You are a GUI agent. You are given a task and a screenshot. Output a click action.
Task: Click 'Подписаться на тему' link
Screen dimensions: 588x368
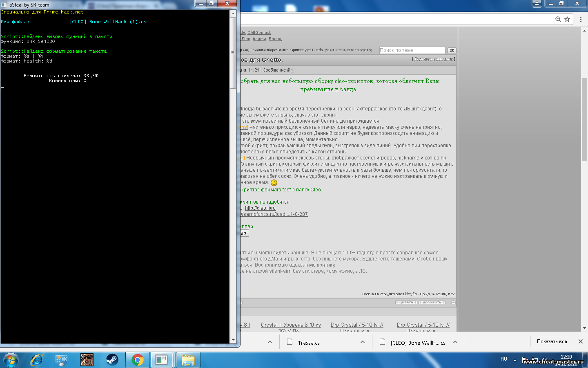click(x=434, y=59)
